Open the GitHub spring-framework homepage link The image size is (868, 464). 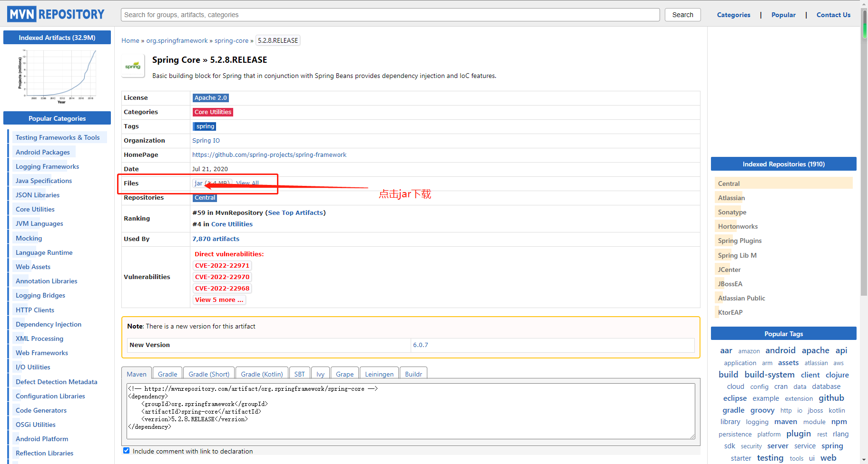pos(269,155)
